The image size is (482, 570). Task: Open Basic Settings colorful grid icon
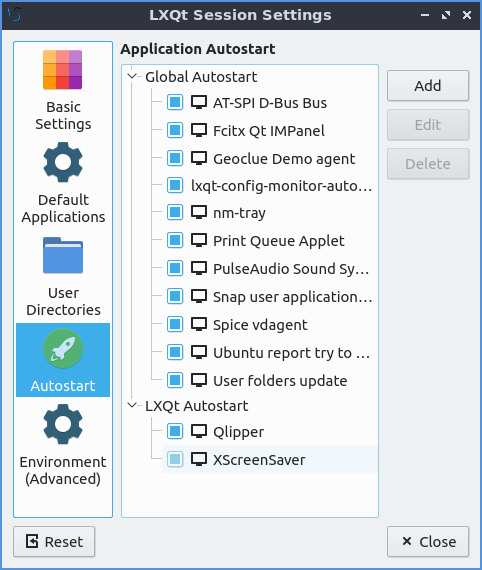63,70
